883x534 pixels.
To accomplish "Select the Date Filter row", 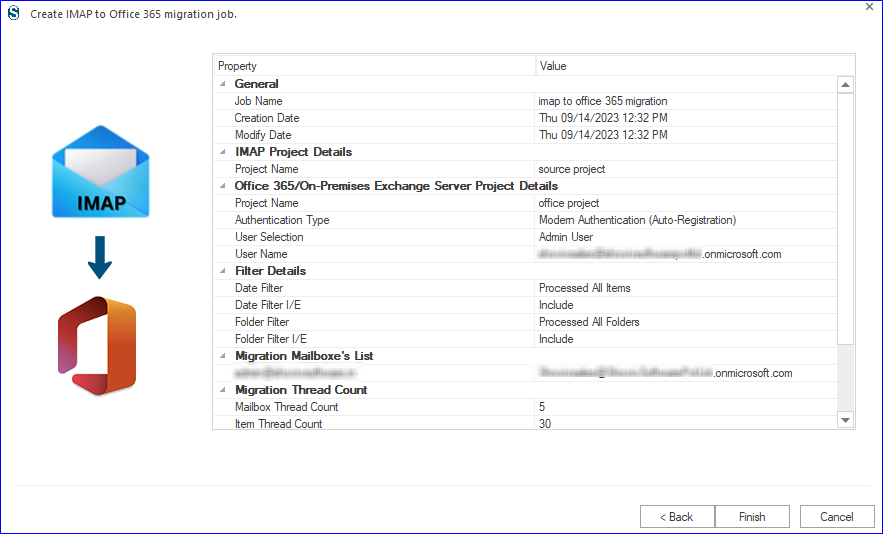I will coord(526,288).
